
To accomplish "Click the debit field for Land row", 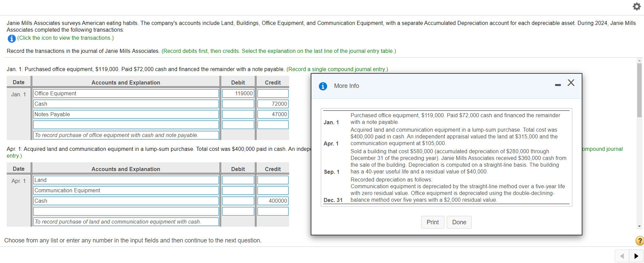I will coord(238,180).
